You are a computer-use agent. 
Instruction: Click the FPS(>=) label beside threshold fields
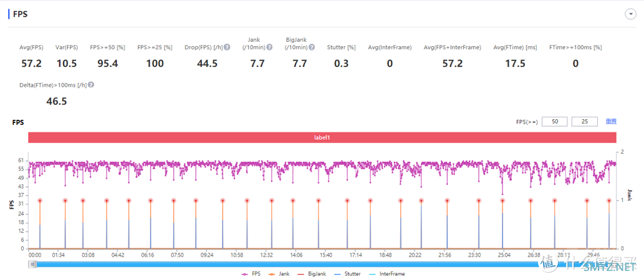pos(527,122)
